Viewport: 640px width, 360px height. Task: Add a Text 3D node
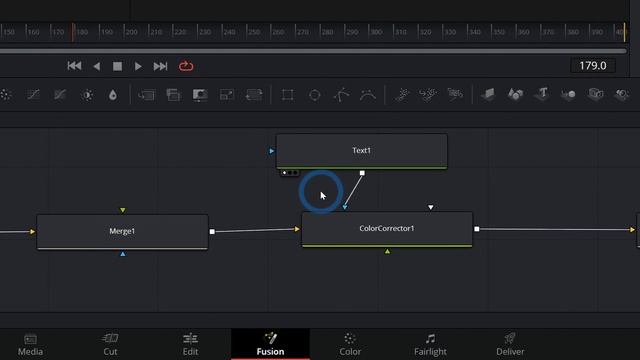tap(542, 94)
